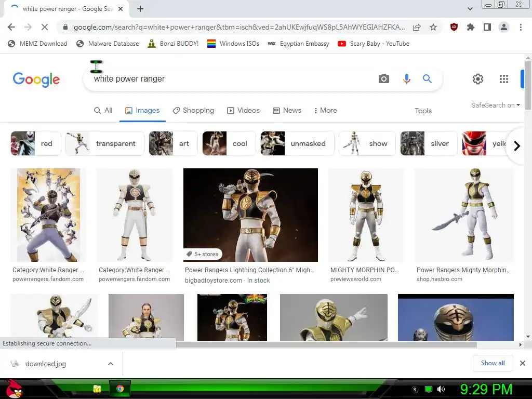This screenshot has width=532, height=399.
Task: Filter results by the red chip
Action: tap(36, 143)
